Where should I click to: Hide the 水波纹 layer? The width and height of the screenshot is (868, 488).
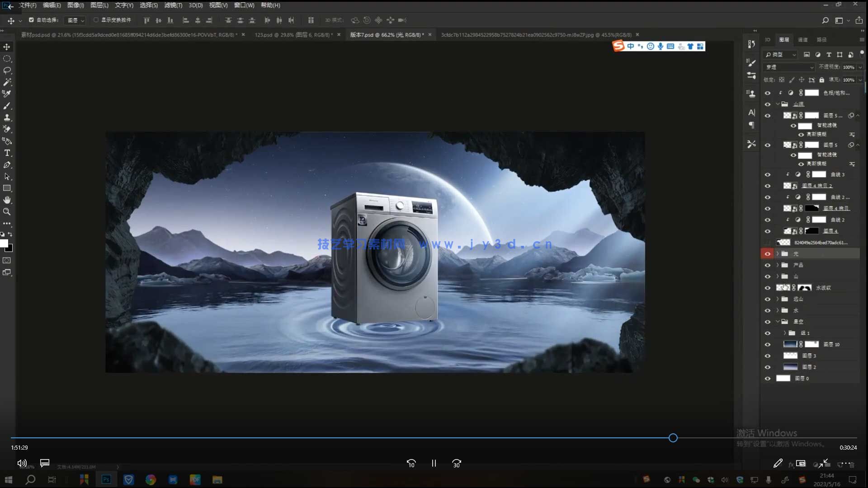[x=767, y=288]
